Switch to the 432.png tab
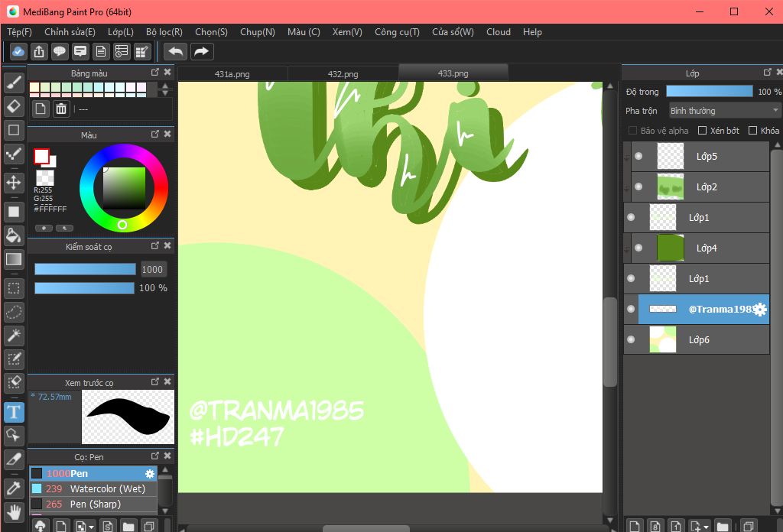Viewport: 783px width, 532px height. (343, 74)
